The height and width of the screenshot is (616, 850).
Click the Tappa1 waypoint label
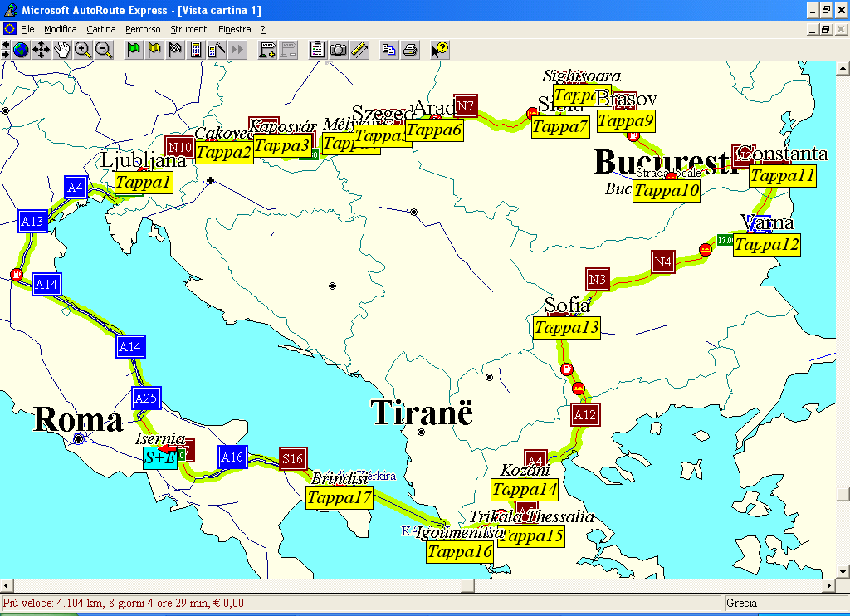point(144,182)
